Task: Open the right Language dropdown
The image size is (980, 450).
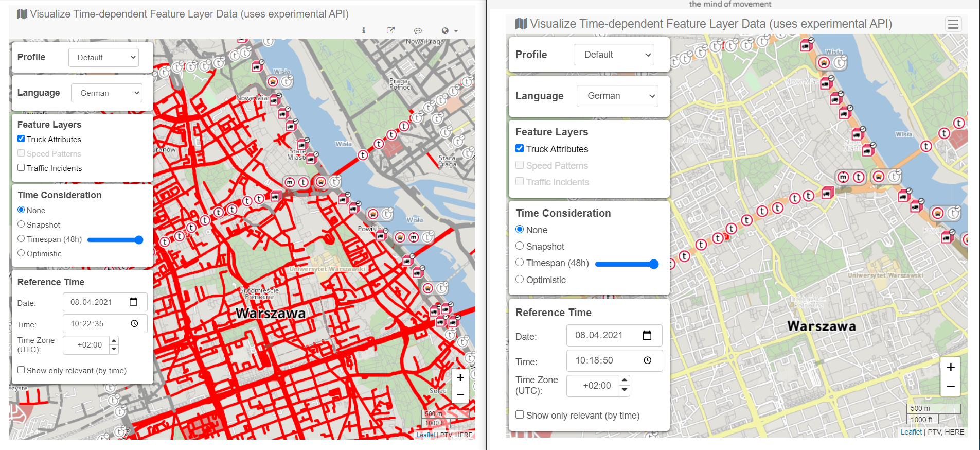Action: (x=617, y=96)
